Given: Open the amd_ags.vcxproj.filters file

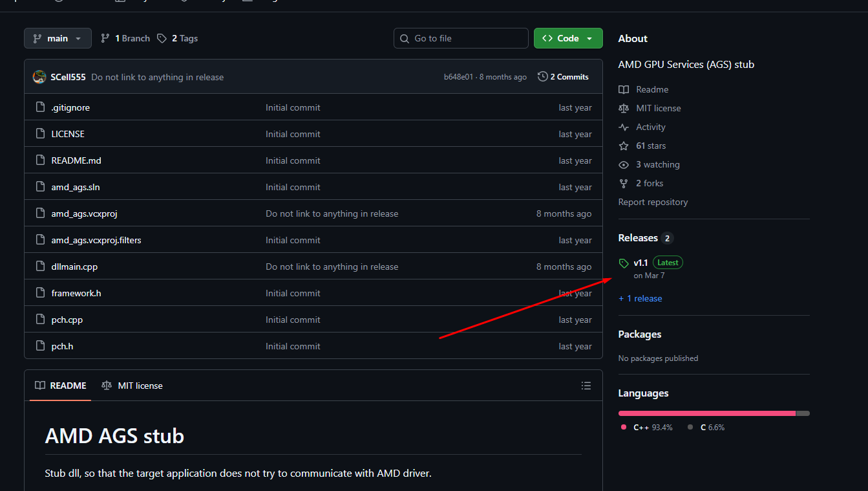Looking at the screenshot, I should [96, 240].
